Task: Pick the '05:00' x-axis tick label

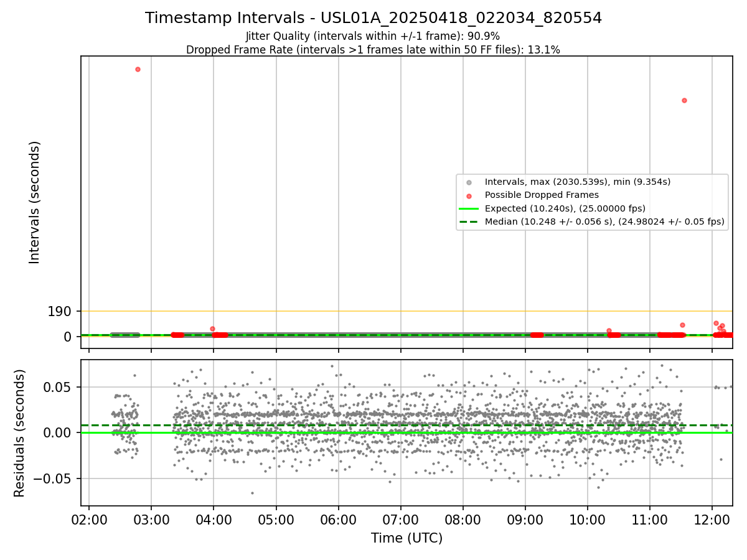Action: (x=276, y=519)
